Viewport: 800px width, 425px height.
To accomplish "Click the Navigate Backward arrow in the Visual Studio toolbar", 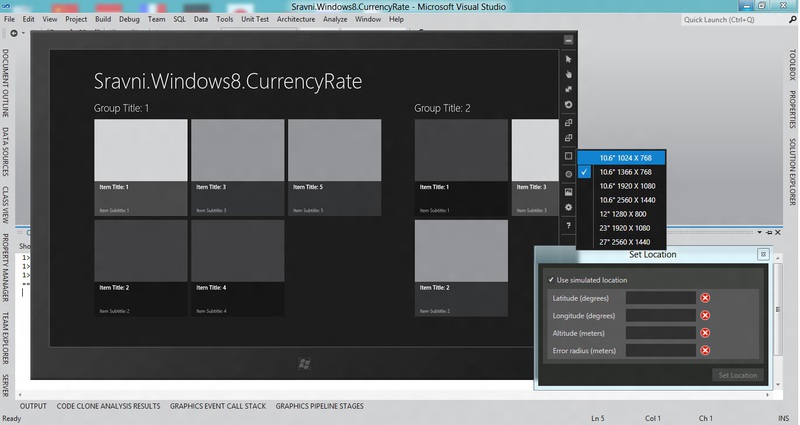I will (x=14, y=33).
